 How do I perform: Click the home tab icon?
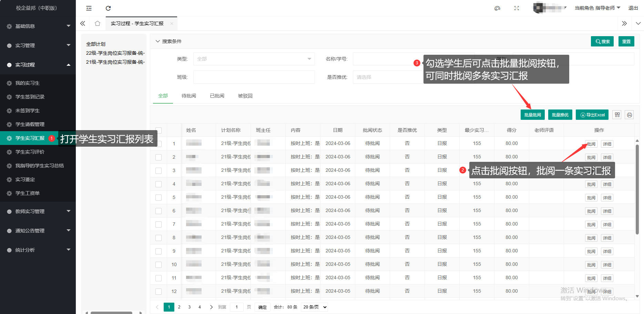[98, 23]
